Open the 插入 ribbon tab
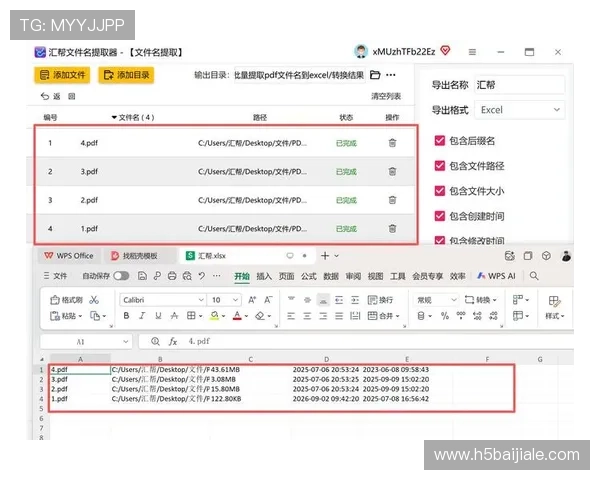Image resolution: width=600 pixels, height=480 pixels. (264, 276)
